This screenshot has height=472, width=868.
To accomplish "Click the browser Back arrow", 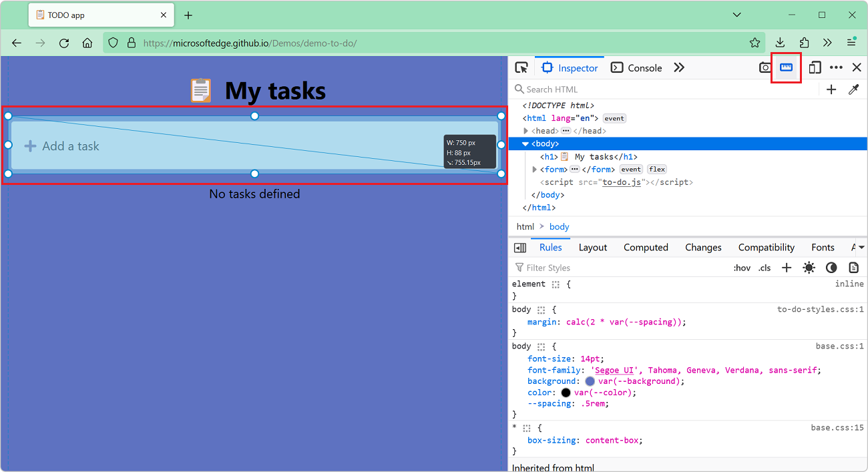I will [17, 43].
